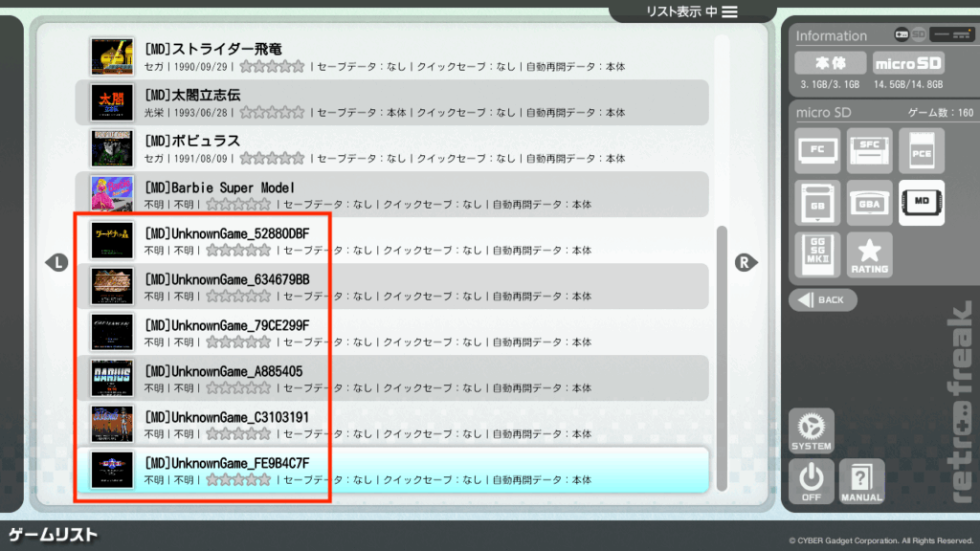Click the Barbie Super Model thumbnail
The width and height of the screenshot is (980, 551).
(111, 194)
